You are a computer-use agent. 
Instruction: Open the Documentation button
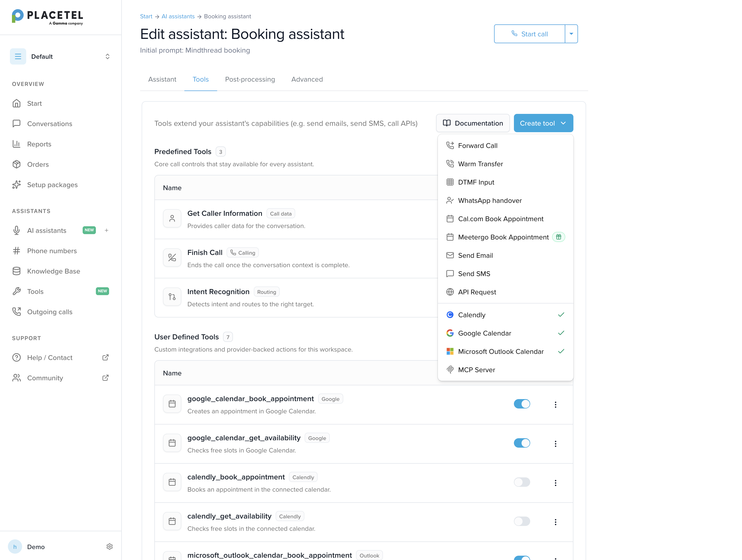pyautogui.click(x=473, y=123)
